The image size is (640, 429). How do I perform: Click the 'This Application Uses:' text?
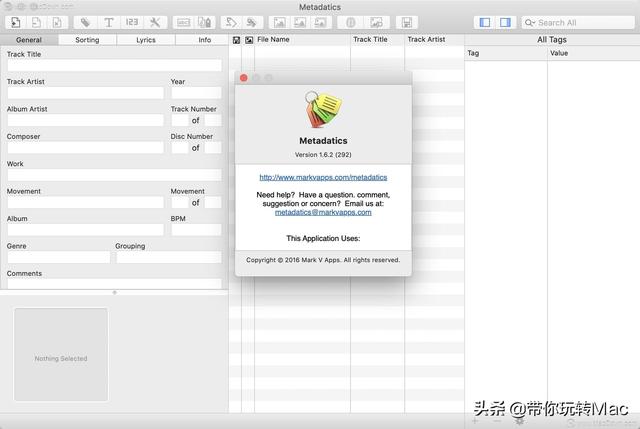tap(323, 238)
